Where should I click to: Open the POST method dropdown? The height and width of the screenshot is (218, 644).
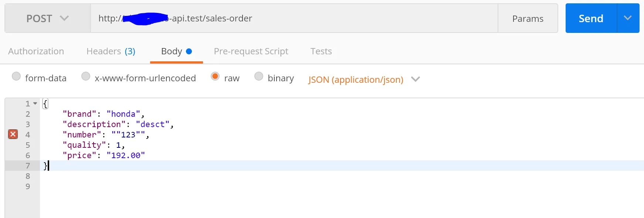point(47,18)
